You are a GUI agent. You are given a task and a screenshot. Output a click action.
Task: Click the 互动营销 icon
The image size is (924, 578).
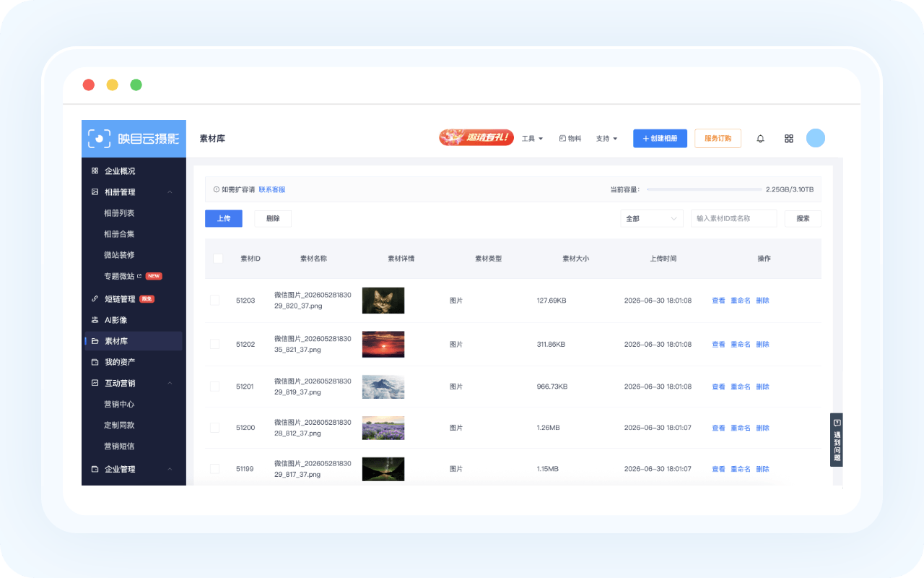click(95, 383)
